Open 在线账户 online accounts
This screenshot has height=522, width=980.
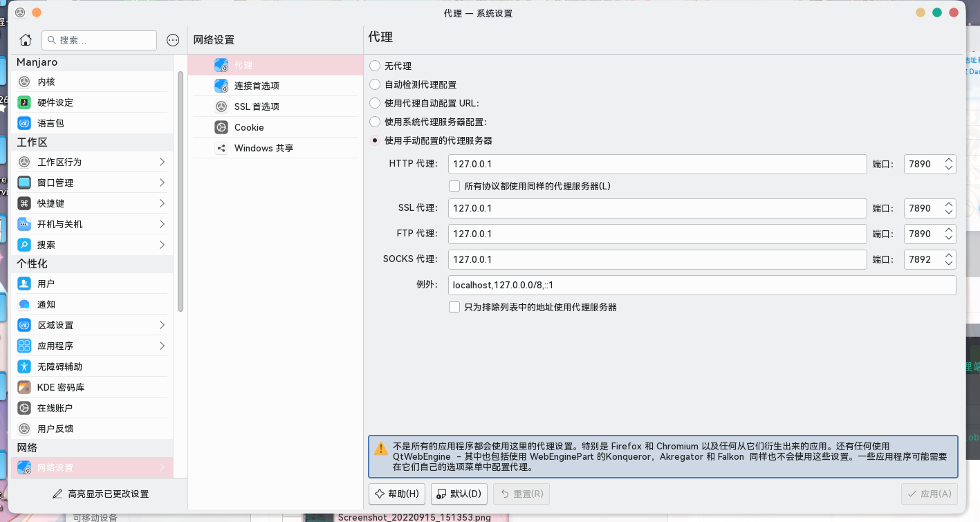tap(92, 408)
